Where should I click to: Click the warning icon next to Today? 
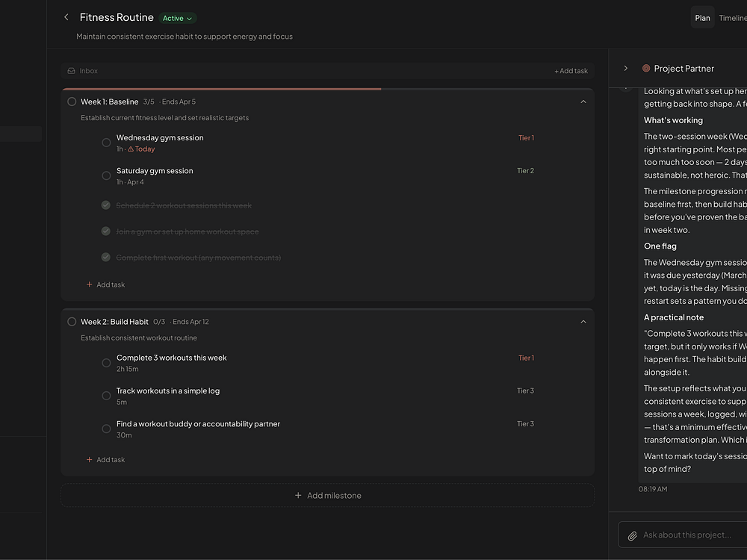pyautogui.click(x=131, y=149)
